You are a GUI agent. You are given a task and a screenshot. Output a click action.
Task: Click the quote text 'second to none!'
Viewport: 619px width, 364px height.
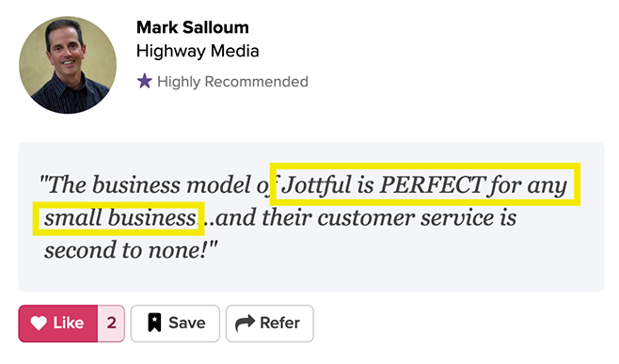point(125,250)
